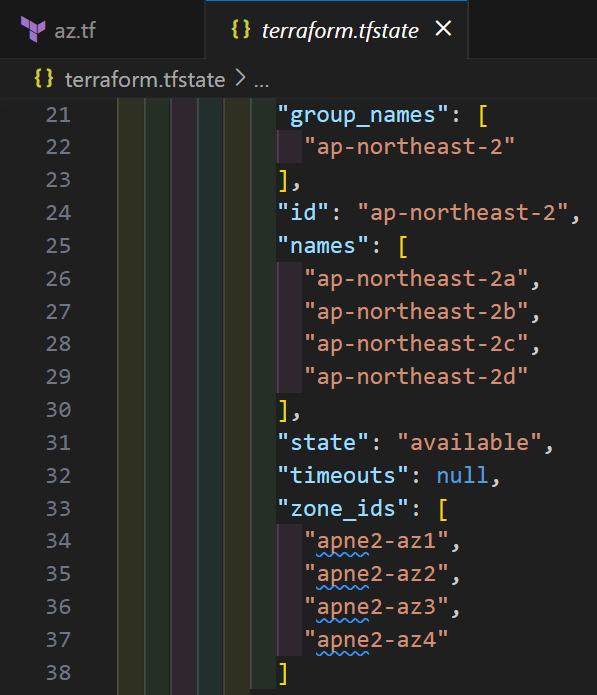Click the closing bracket on line 23

pos(283,181)
